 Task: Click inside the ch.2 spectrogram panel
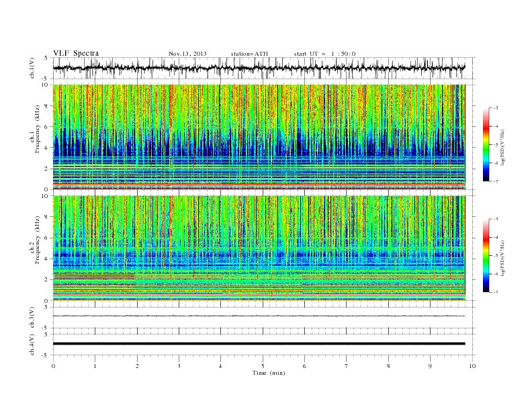(x=259, y=248)
